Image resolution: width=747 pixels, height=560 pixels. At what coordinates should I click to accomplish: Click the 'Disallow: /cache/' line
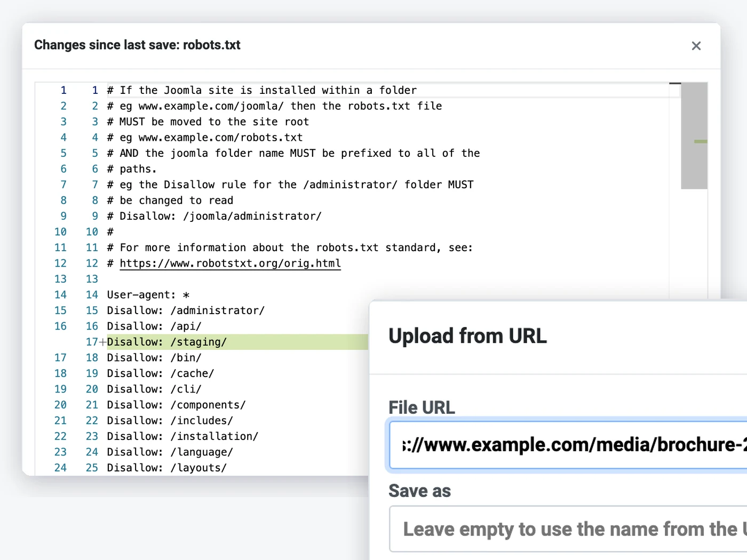point(161,373)
